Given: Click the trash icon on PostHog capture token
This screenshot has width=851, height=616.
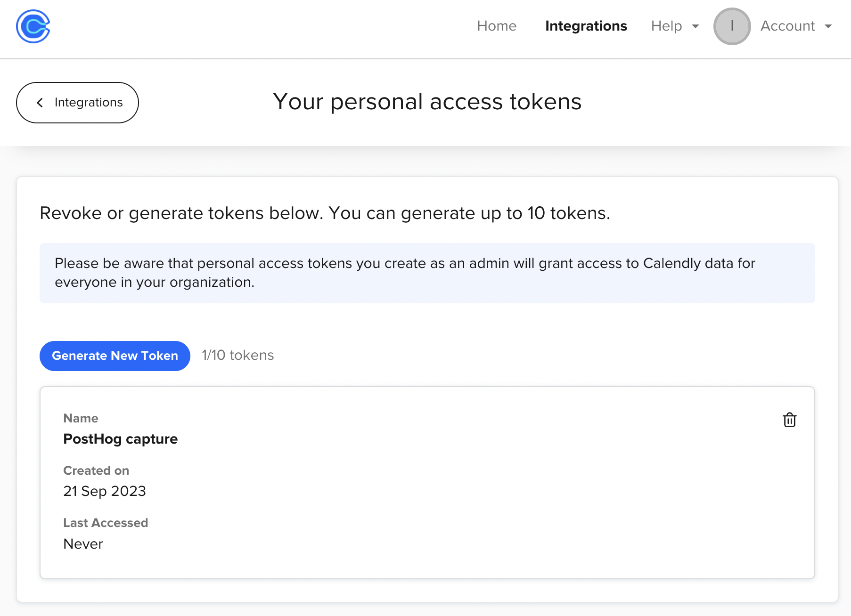Looking at the screenshot, I should point(789,420).
